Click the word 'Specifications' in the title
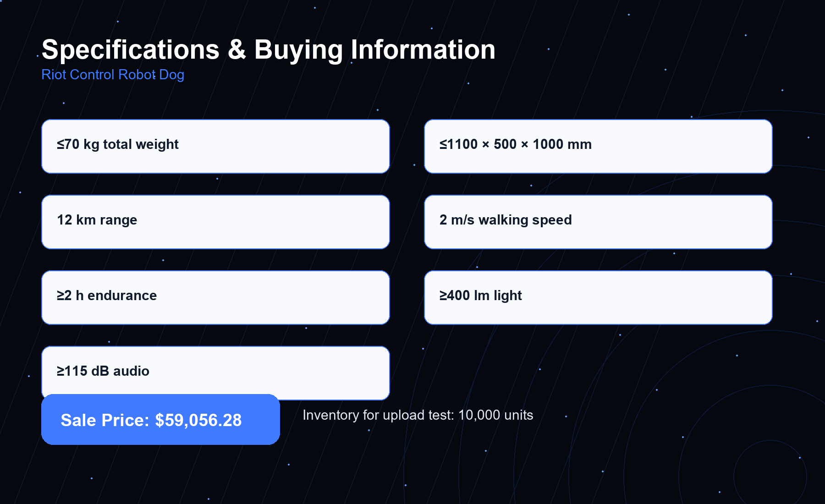Image resolution: width=825 pixels, height=504 pixels. [131, 49]
